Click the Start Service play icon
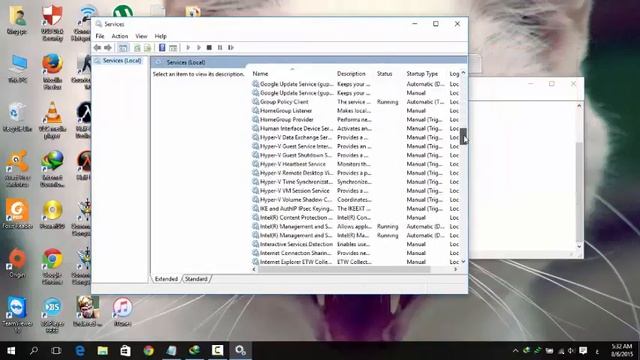The image size is (640, 360). coord(188,48)
